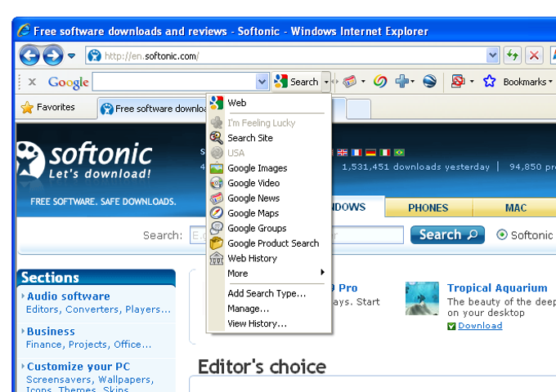
Task: Open the Audio software section
Action: click(69, 296)
